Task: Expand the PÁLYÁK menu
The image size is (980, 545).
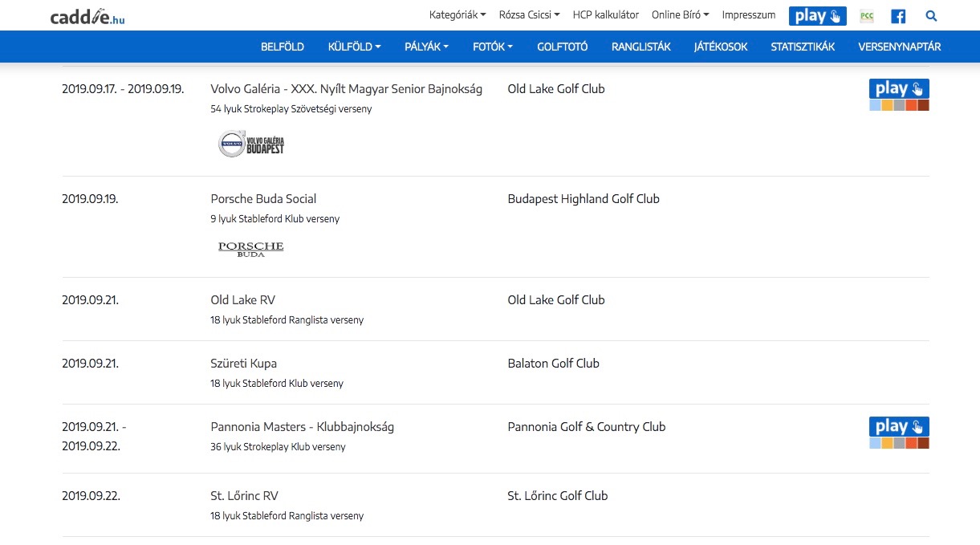Action: 427,47
